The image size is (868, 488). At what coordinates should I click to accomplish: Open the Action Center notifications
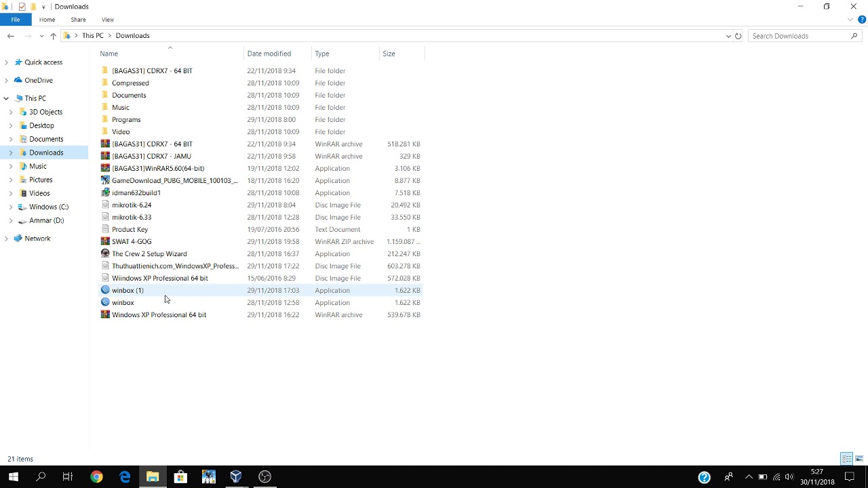click(850, 477)
